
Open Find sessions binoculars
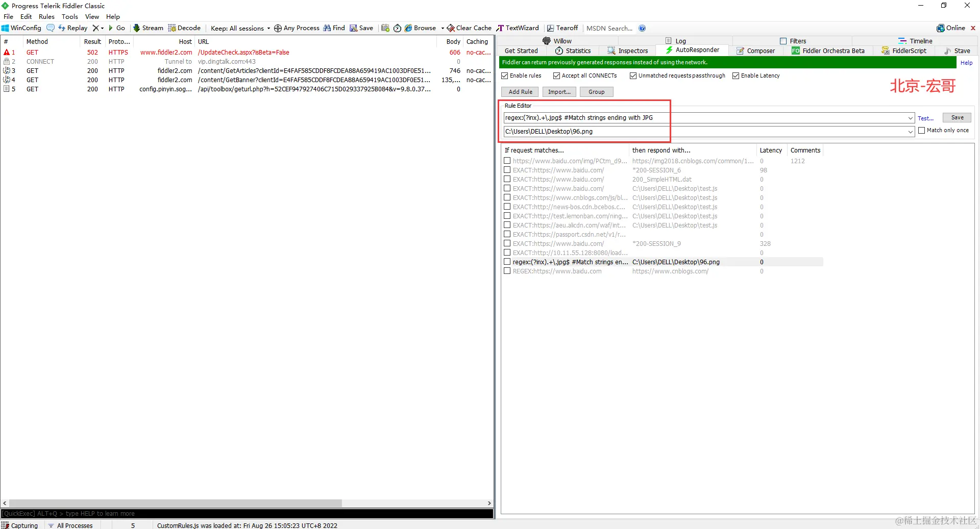pyautogui.click(x=334, y=28)
